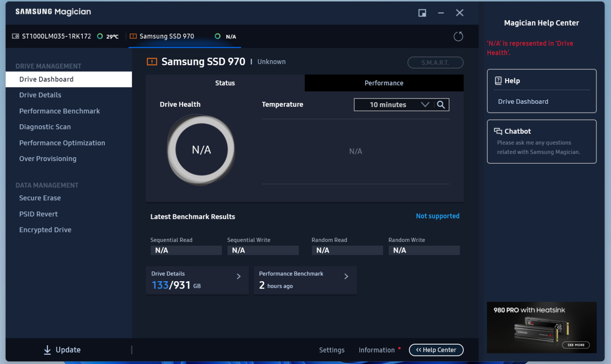The image size is (611, 364).
Task: Click Sequential Write N/A value
Action: point(263,250)
